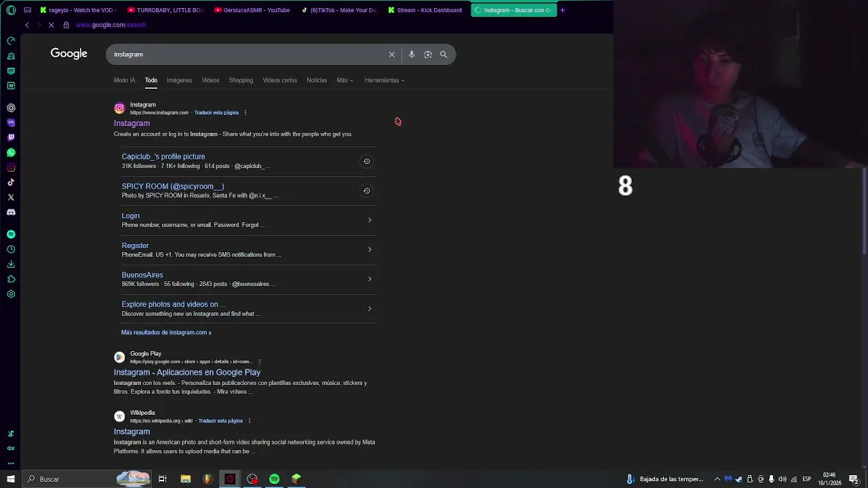
Task: Open Capiclub_'s profile picture link
Action: (x=163, y=157)
